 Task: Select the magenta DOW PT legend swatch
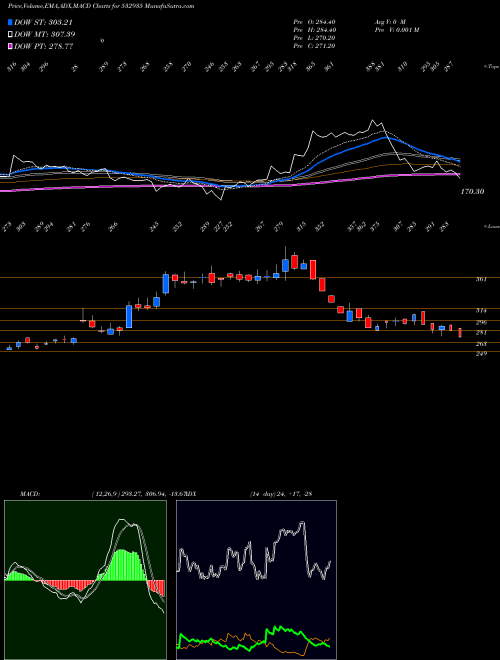coord(10,46)
